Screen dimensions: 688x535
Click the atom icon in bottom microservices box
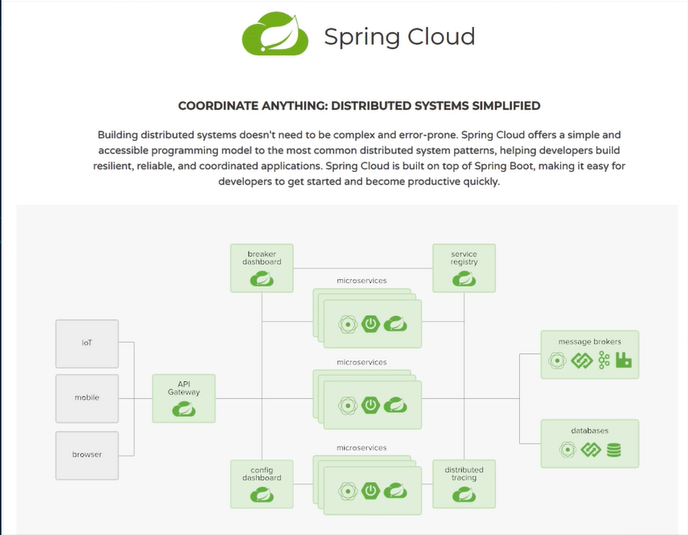(348, 490)
